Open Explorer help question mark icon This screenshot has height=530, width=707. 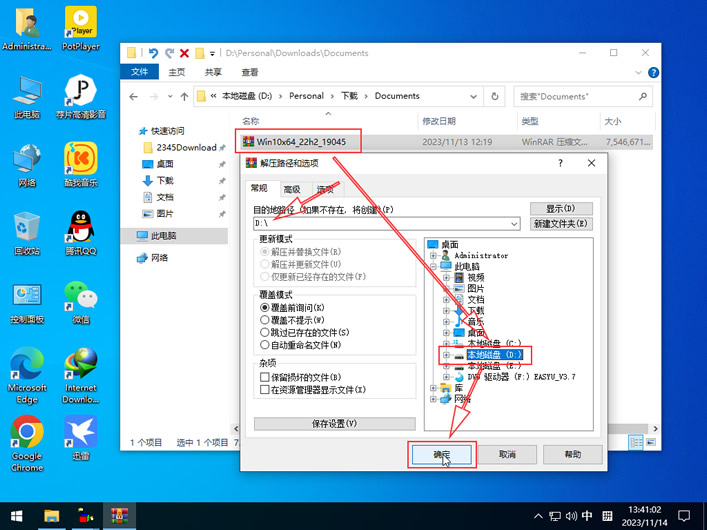click(x=653, y=72)
